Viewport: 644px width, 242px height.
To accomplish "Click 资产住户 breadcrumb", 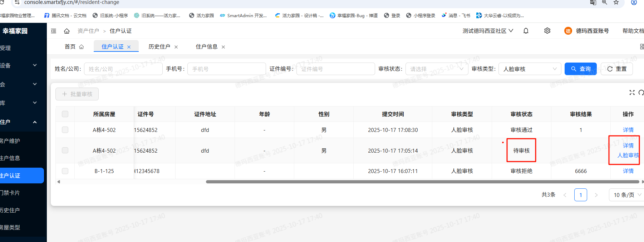I will point(88,31).
